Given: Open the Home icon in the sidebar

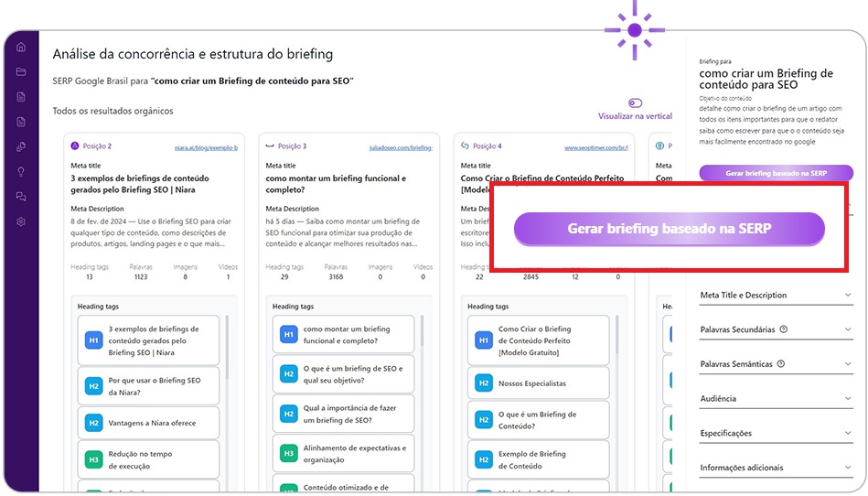Looking at the screenshot, I should click(x=21, y=48).
